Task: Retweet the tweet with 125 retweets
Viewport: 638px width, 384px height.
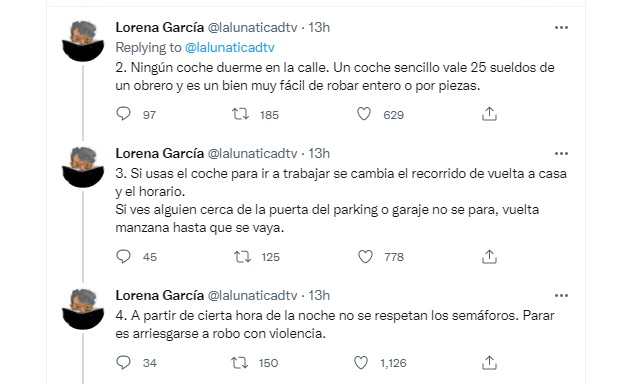Action: tap(242, 257)
